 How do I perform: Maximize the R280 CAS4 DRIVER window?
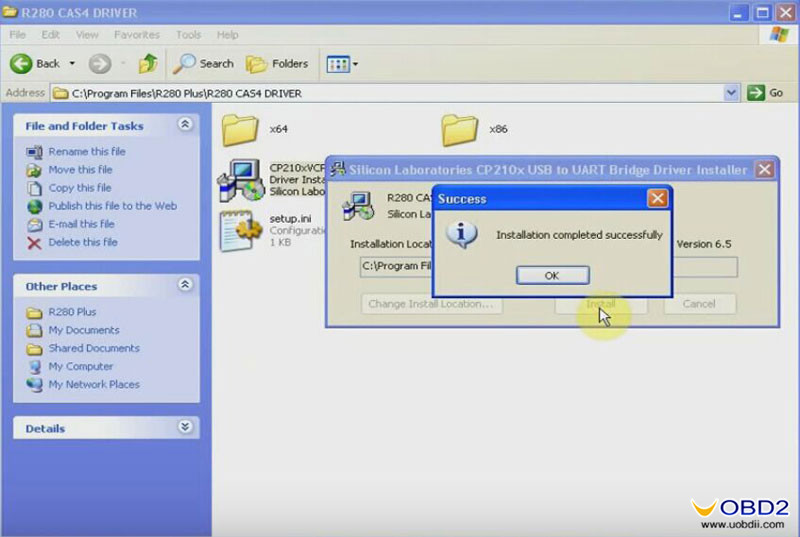[x=762, y=12]
